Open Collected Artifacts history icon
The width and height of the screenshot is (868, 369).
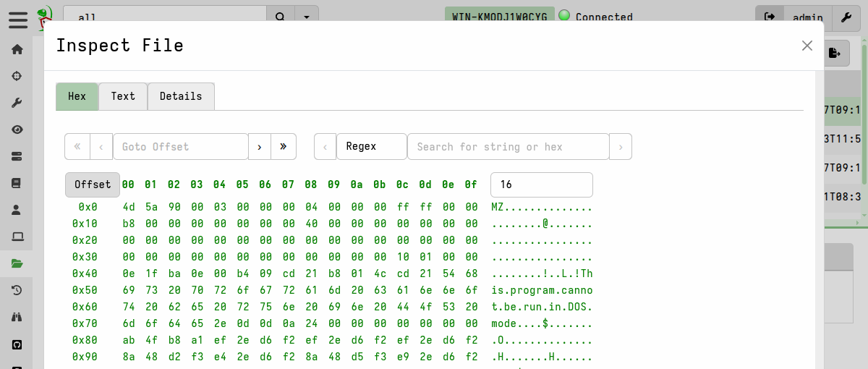(x=17, y=290)
